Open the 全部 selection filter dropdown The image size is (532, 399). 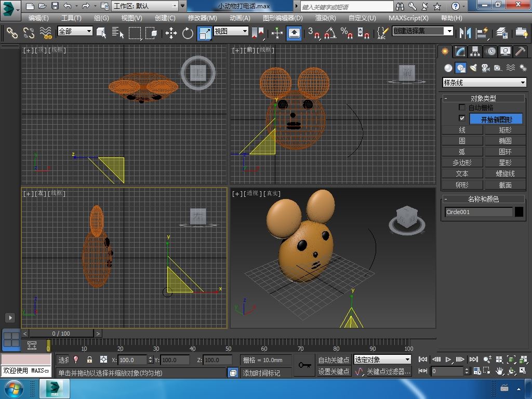75,31
